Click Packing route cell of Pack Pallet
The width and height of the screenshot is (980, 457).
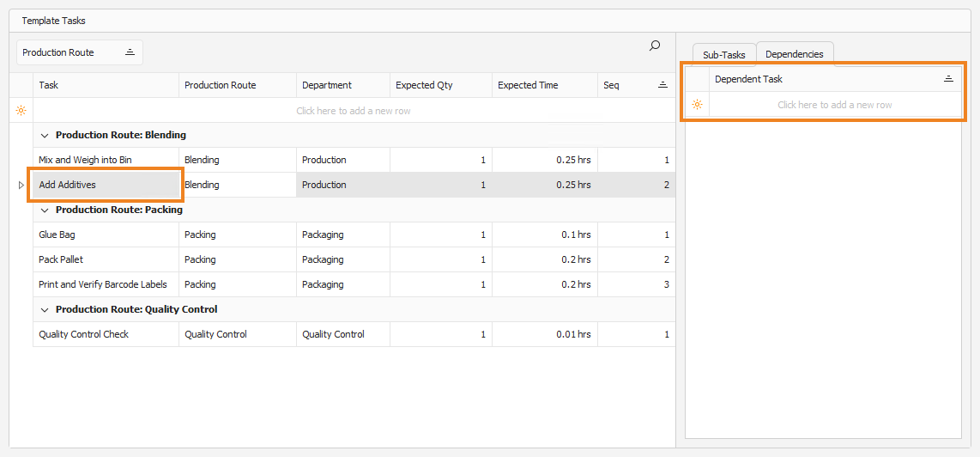pyautogui.click(x=238, y=259)
